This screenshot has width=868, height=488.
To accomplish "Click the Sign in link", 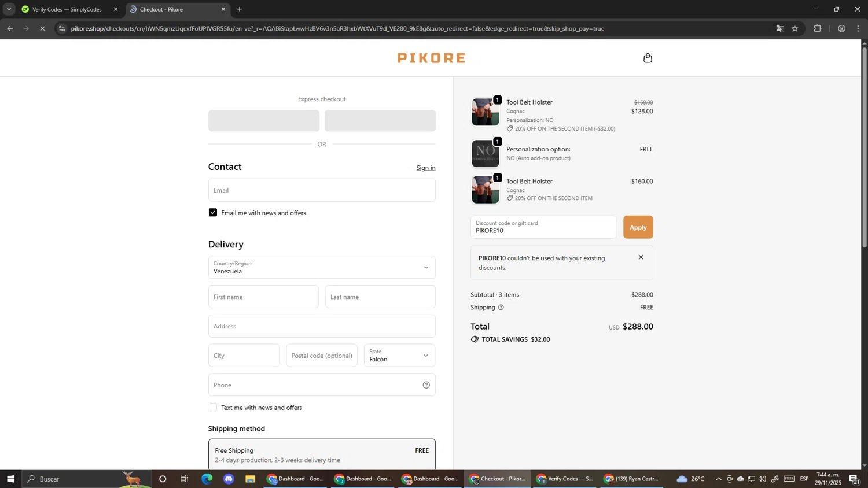I will pyautogui.click(x=426, y=168).
